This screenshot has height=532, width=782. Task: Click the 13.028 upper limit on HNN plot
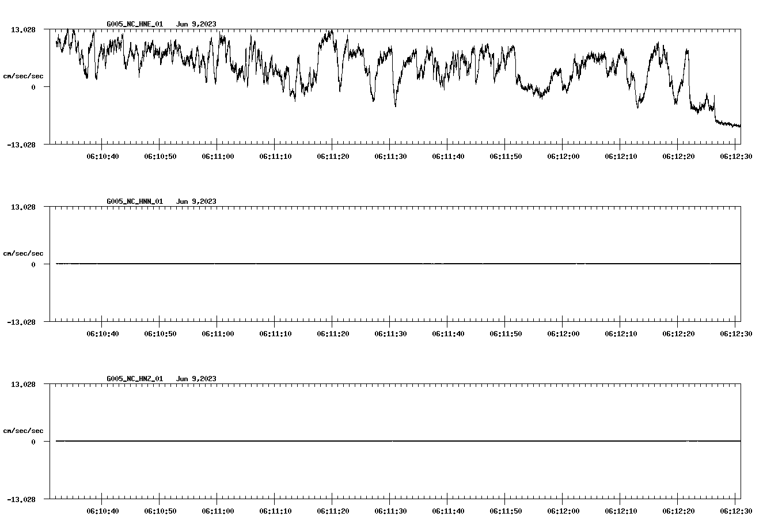(24, 207)
